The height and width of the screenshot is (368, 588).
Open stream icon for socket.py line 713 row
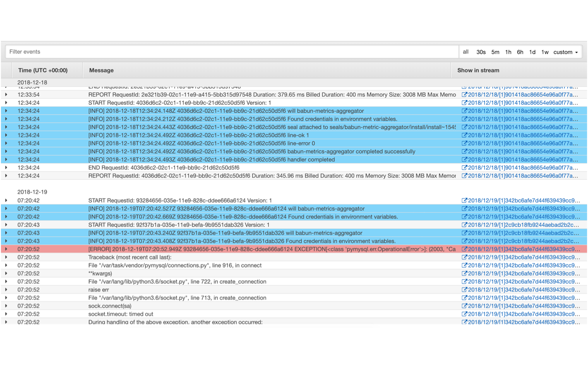[464, 298]
